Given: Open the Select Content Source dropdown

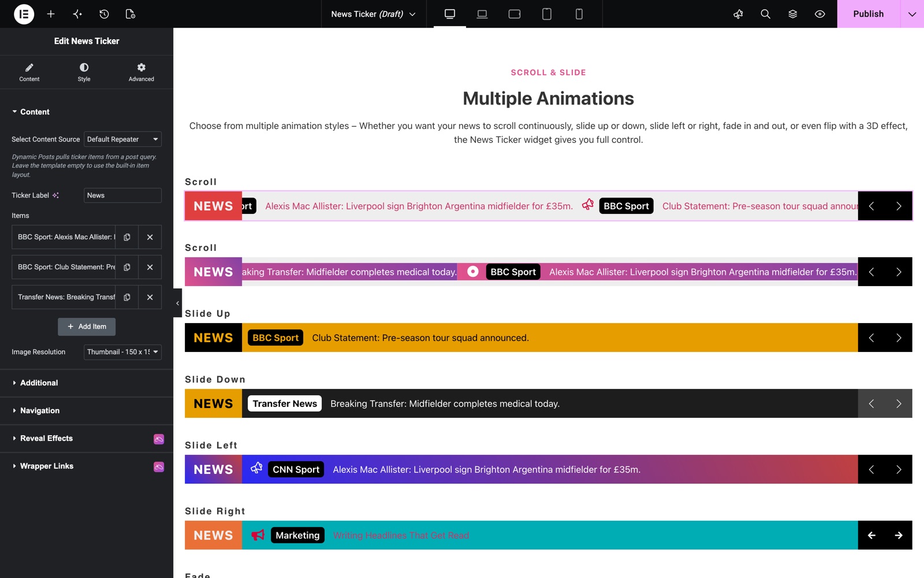Looking at the screenshot, I should point(122,139).
